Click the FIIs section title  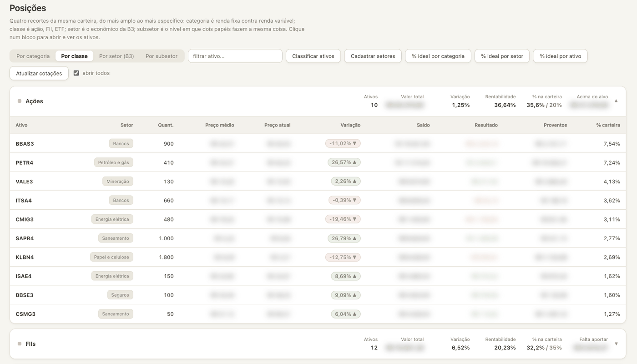coord(30,344)
